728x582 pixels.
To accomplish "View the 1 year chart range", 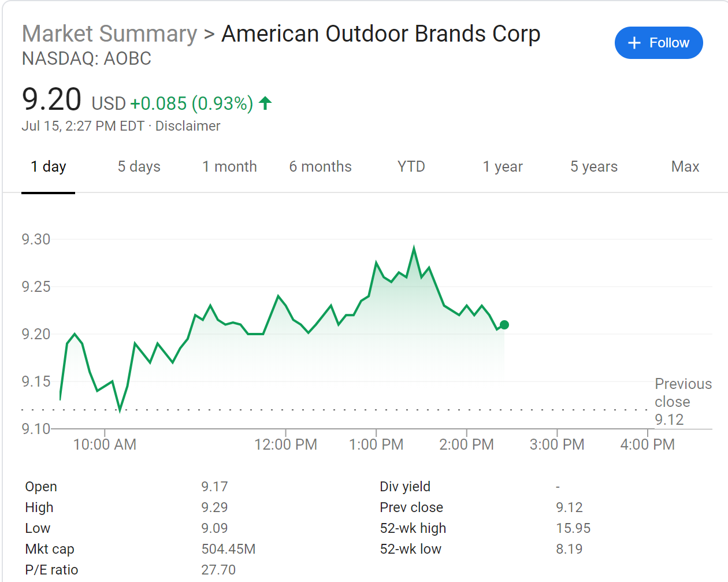I will click(503, 167).
